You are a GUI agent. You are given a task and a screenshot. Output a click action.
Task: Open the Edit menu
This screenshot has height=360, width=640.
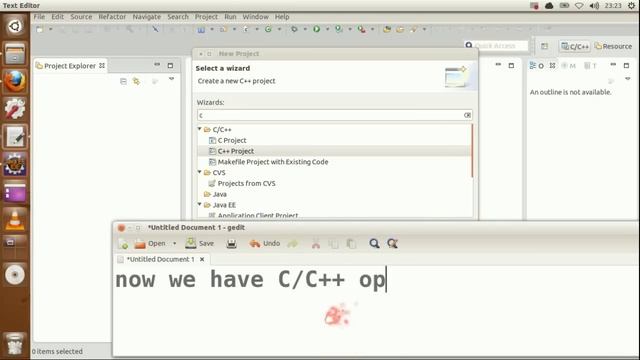tap(58, 17)
